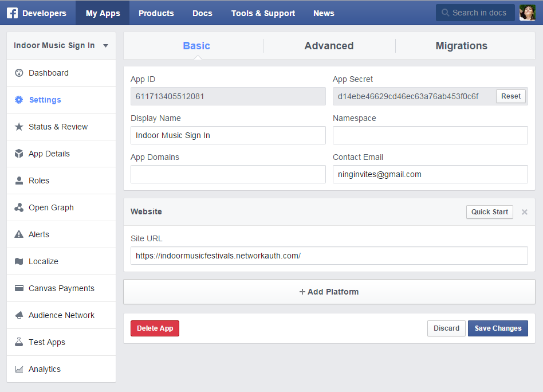Click the red Delete App button
543x392 pixels.
[x=155, y=328]
